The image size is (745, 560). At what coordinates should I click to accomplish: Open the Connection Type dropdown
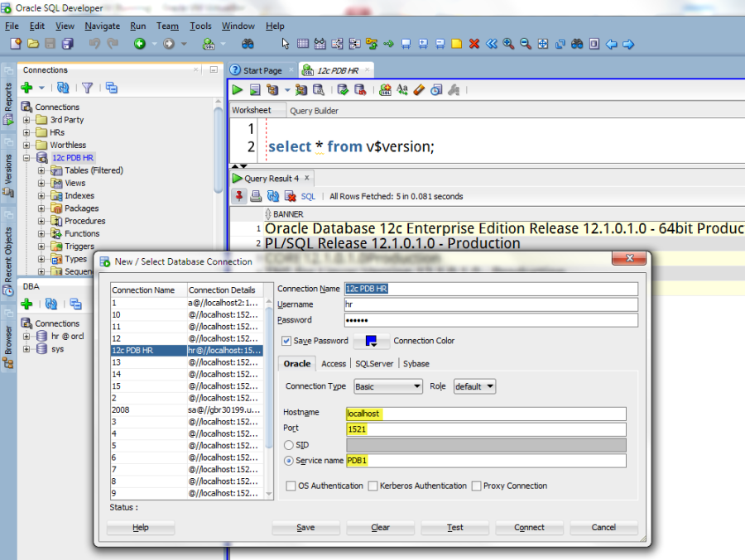(x=387, y=386)
